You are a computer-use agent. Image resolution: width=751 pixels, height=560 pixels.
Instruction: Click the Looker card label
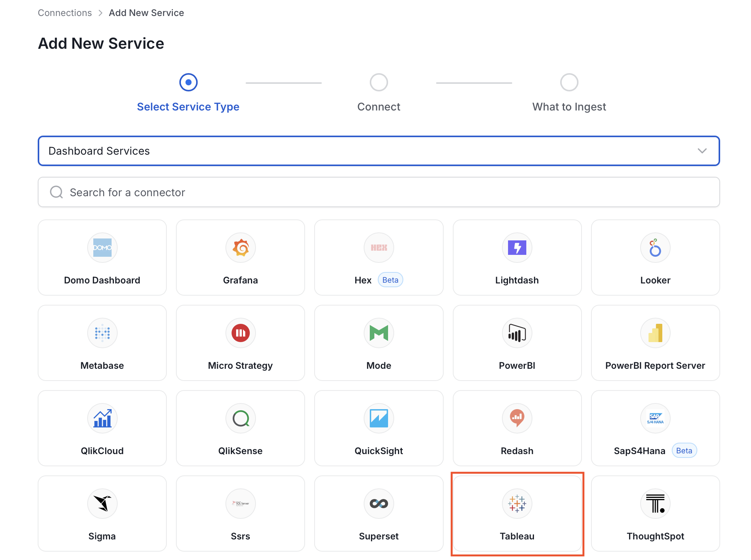[x=655, y=280]
